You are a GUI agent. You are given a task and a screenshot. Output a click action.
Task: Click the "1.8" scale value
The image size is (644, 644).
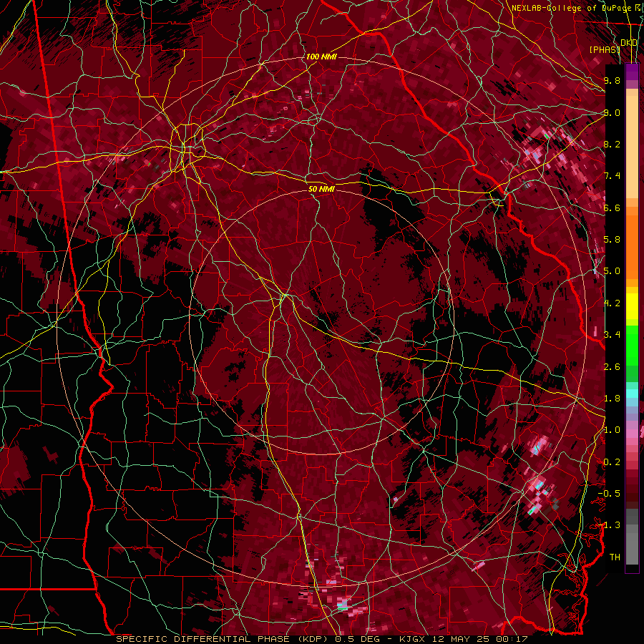click(612, 399)
